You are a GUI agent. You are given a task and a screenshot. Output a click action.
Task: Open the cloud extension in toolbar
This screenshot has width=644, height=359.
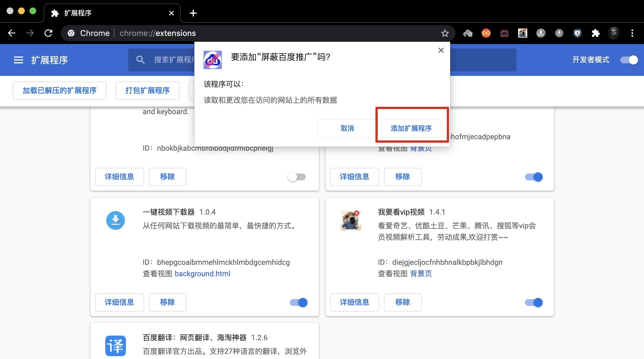(468, 33)
